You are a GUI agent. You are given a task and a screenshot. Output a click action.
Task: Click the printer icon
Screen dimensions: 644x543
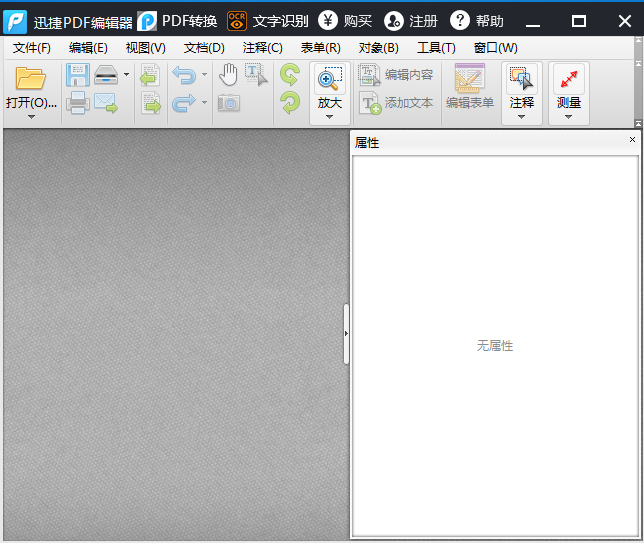(77, 102)
